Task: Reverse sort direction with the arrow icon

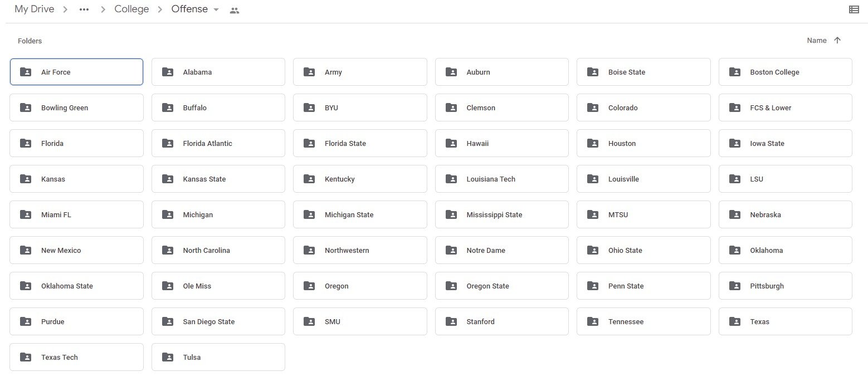Action: [x=837, y=41]
